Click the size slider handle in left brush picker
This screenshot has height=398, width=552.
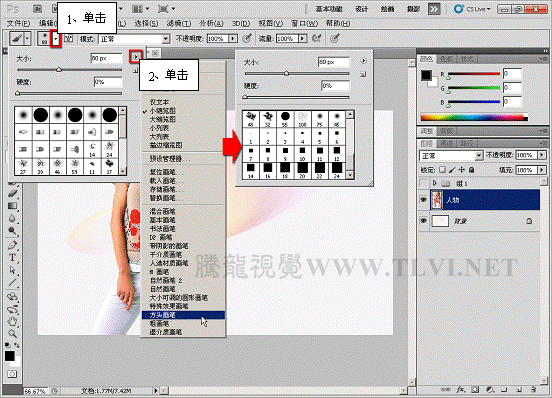coord(59,70)
